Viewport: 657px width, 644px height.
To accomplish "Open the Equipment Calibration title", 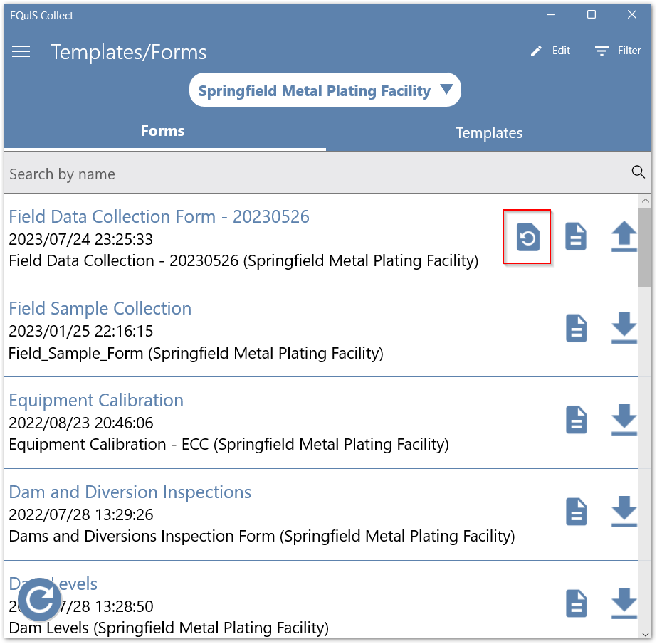I will [x=96, y=400].
